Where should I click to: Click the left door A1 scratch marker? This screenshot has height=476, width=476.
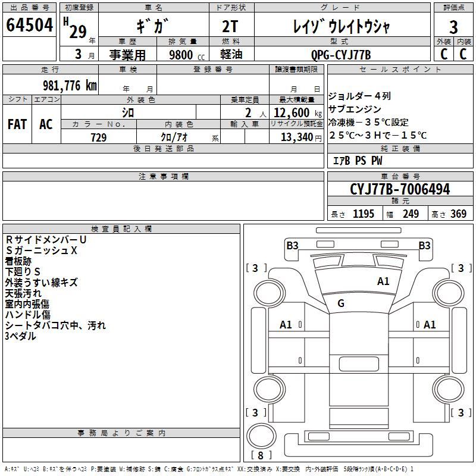click(x=286, y=325)
